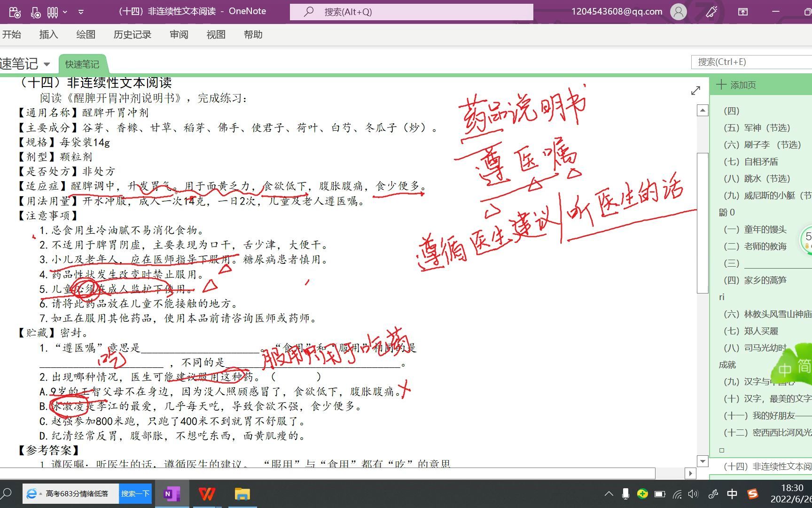This screenshot has height=508, width=812.
Task: Switch to the 审阅 ribbon tab
Action: coord(179,34)
